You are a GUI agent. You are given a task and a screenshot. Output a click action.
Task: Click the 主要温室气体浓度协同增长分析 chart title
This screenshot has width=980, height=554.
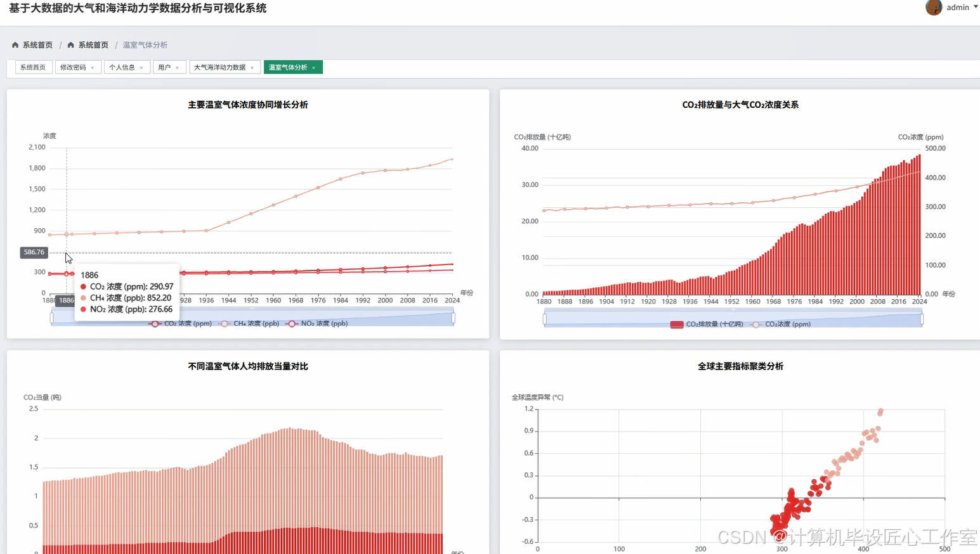(248, 105)
